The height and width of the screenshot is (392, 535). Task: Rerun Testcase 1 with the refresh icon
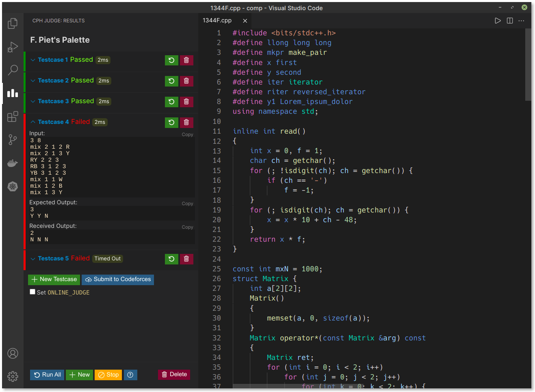pos(171,60)
